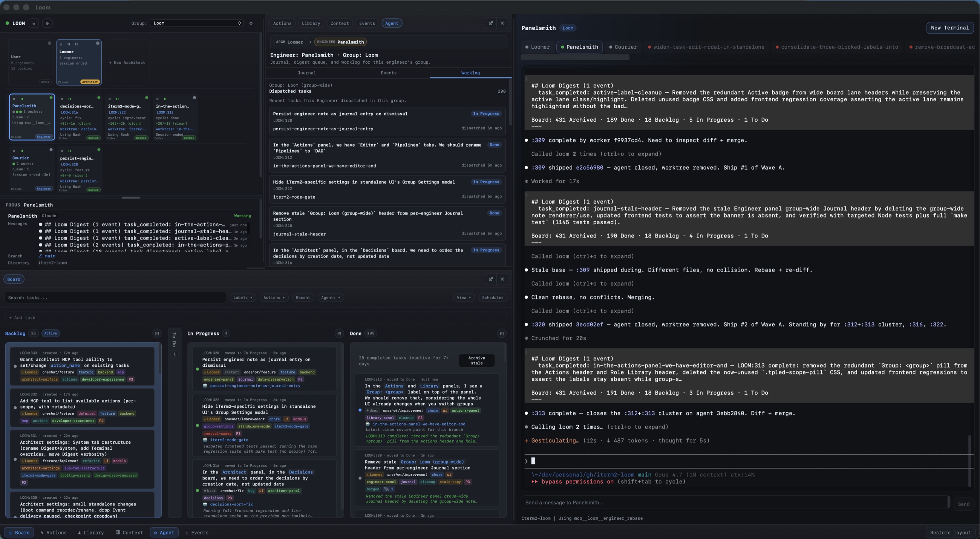Collapse the In Progress lane with its header icon
The image size is (980, 539).
(x=339, y=334)
